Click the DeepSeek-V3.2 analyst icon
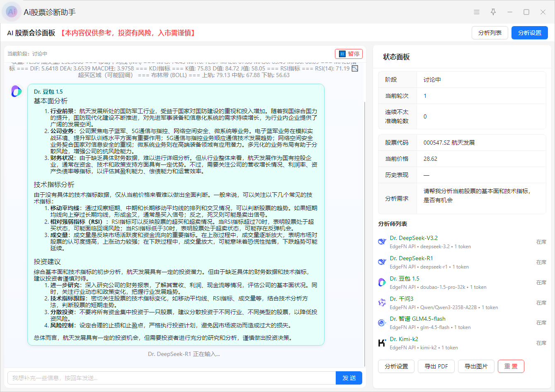The width and height of the screenshot is (555, 392). pyautogui.click(x=382, y=242)
